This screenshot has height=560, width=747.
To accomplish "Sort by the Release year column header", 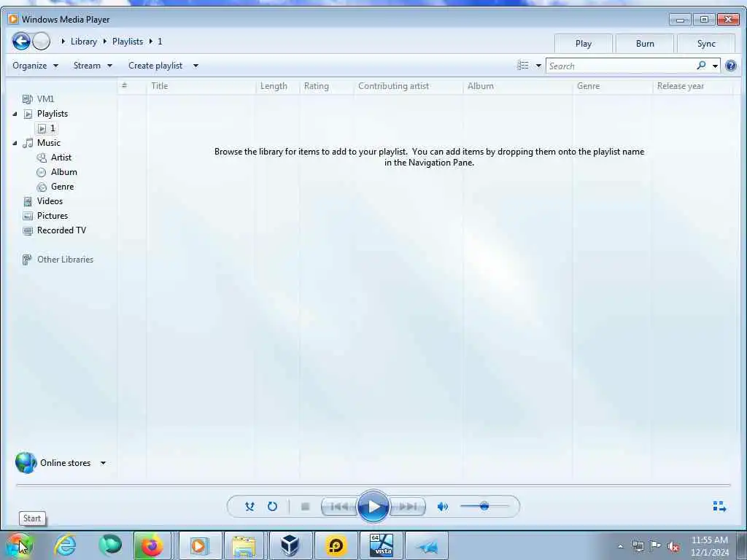I will pyautogui.click(x=692, y=86).
